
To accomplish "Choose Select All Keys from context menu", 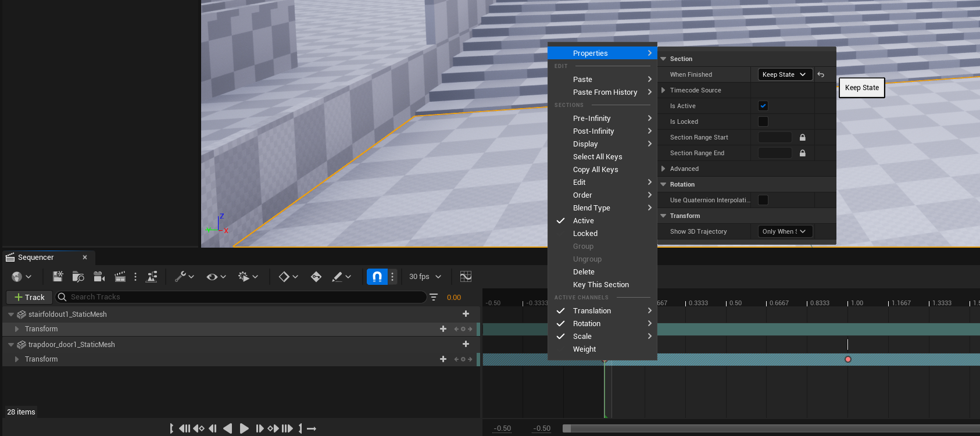I will click(x=598, y=157).
